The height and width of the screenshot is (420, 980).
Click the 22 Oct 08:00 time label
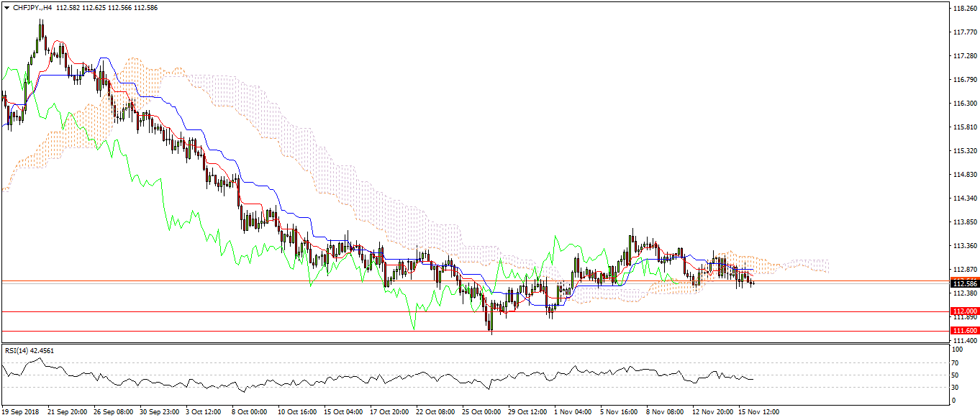point(437,412)
